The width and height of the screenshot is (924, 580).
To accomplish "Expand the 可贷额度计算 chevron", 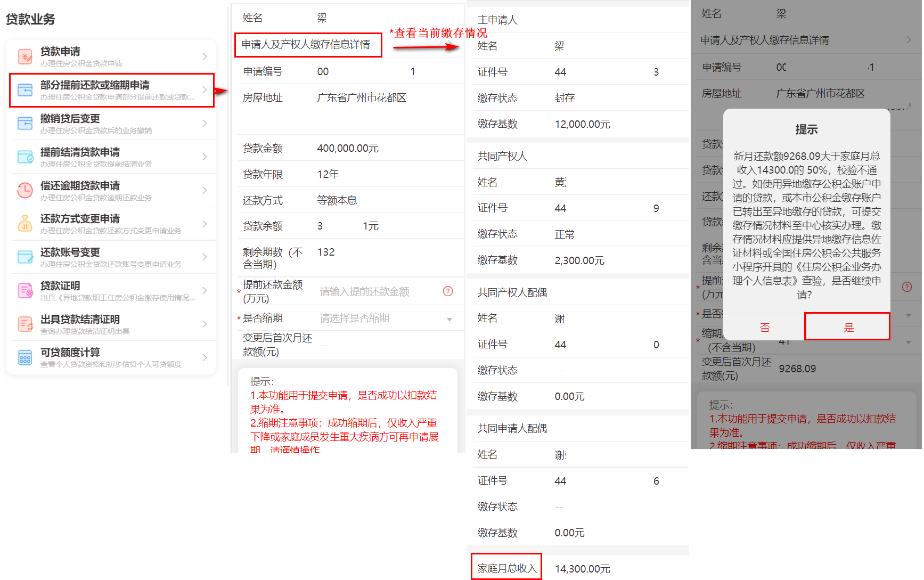I will (205, 357).
